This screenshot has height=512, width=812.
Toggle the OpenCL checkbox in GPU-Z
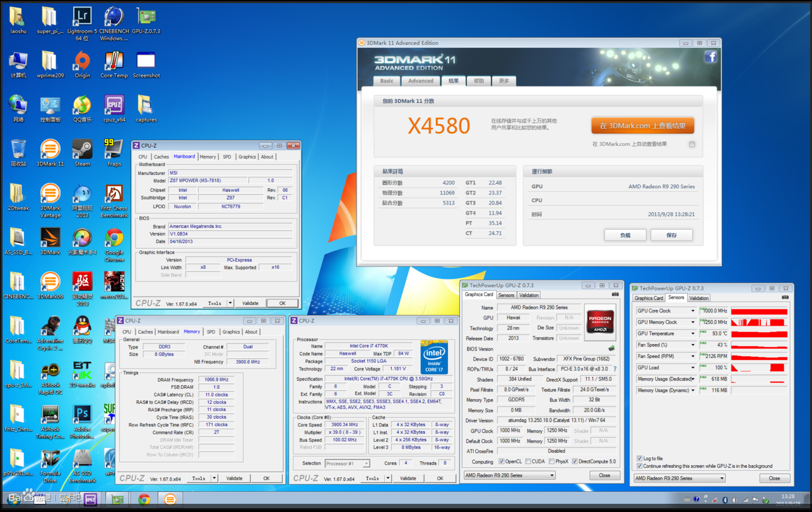point(502,461)
